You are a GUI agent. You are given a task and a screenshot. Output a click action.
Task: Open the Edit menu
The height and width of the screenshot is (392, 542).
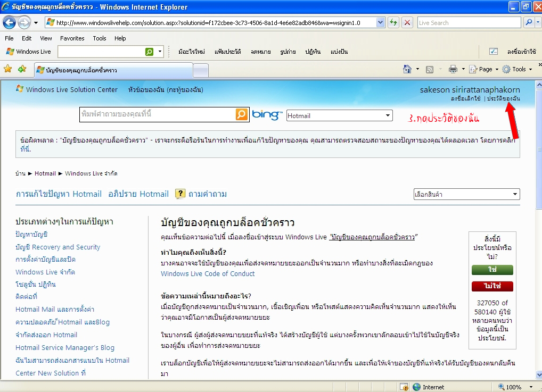(x=27, y=38)
